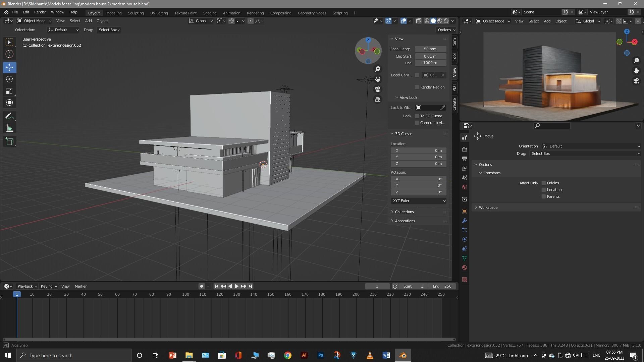Click the Focal Length 50 mm field
This screenshot has height=362, width=644.
click(x=430, y=49)
